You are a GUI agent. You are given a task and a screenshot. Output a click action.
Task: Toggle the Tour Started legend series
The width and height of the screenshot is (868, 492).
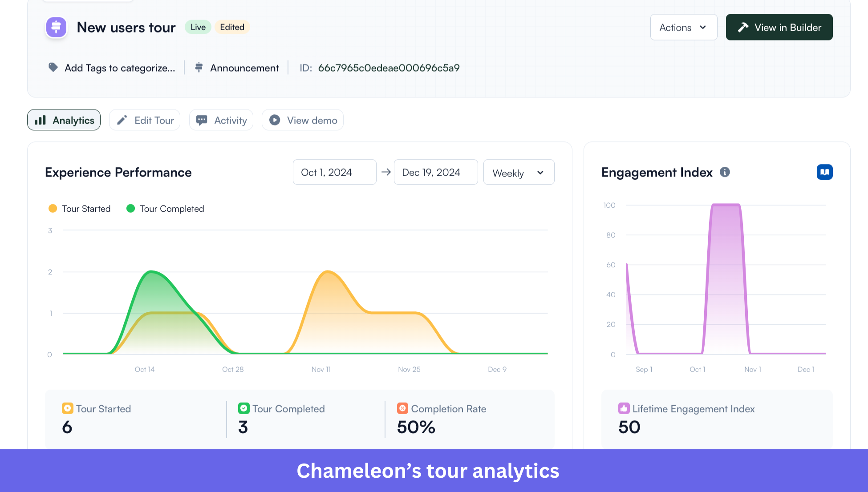tap(79, 209)
